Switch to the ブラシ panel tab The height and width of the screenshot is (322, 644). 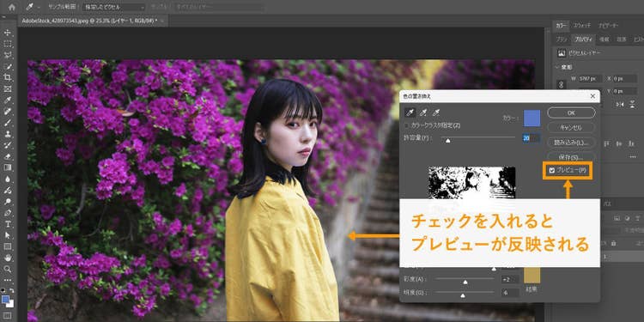(562, 39)
